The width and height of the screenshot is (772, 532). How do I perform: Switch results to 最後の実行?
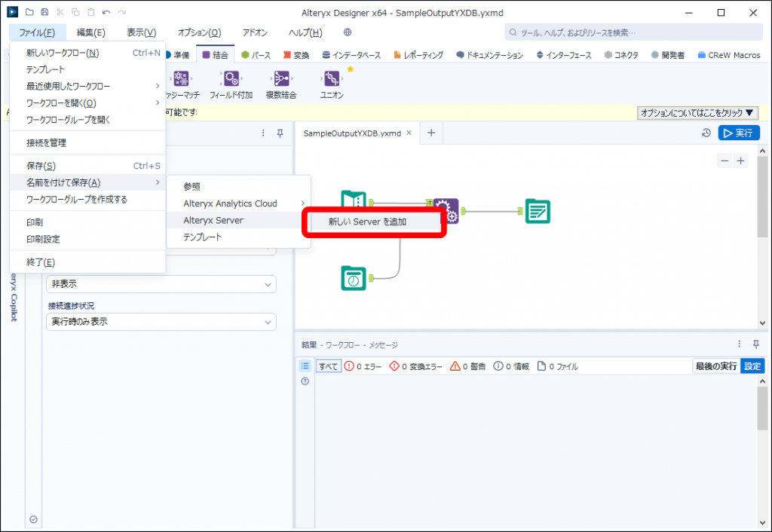coord(716,366)
